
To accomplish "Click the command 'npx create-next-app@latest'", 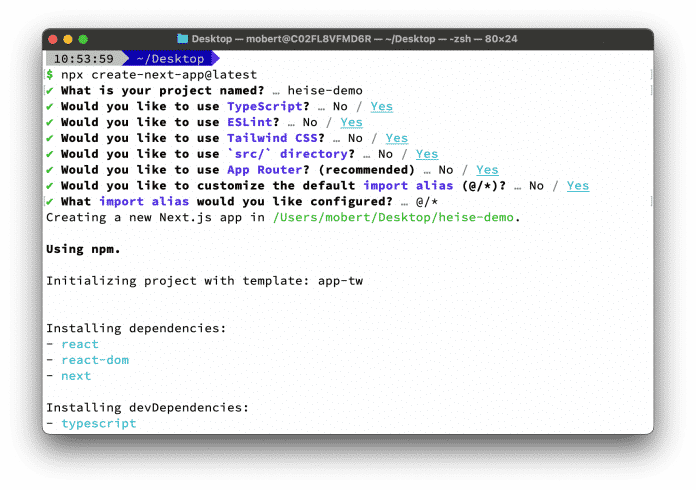I will tap(159, 75).
